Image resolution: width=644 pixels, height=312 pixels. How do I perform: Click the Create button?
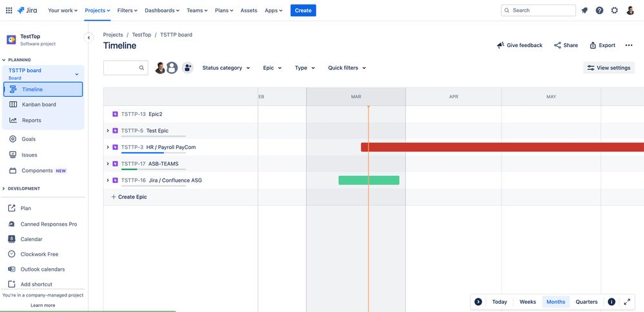pos(303,10)
